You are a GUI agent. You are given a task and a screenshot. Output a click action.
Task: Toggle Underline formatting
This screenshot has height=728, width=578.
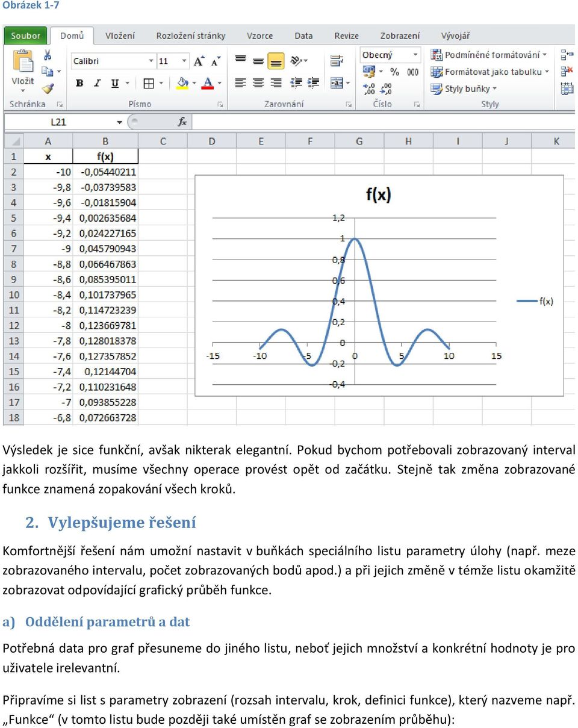pyautogui.click(x=114, y=83)
